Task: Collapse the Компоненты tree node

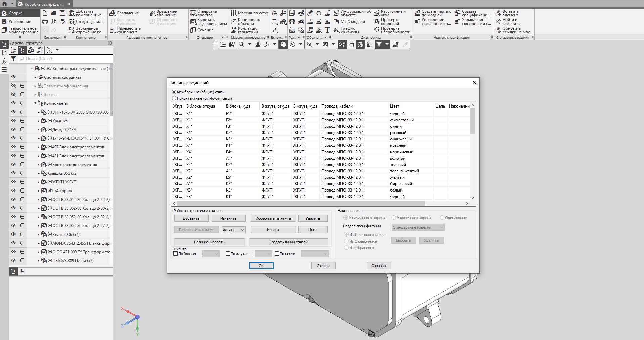Action: pos(35,103)
